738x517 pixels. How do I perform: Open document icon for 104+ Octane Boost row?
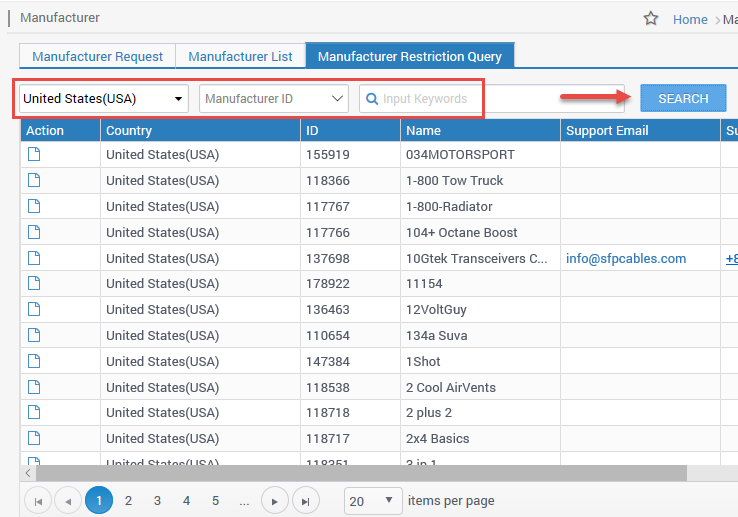(x=34, y=232)
